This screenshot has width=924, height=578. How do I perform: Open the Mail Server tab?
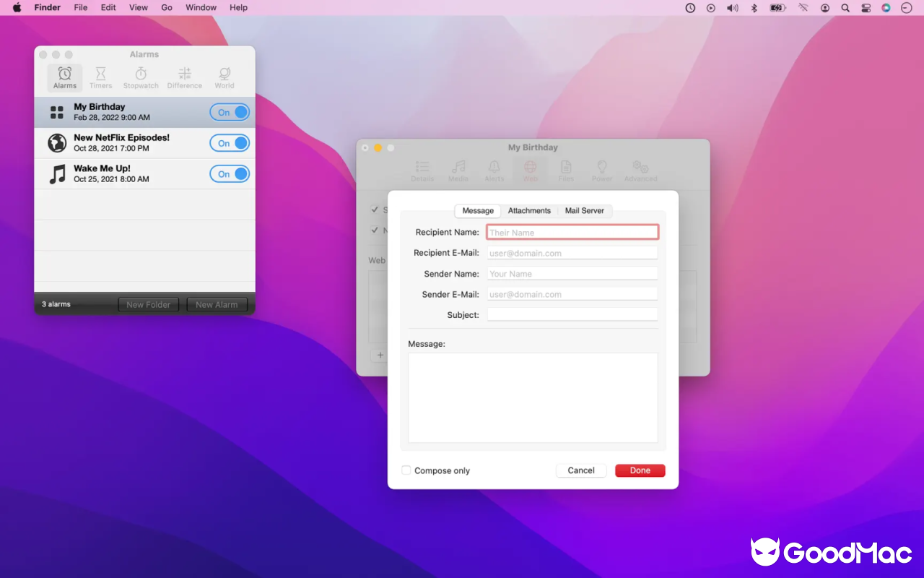584,210
